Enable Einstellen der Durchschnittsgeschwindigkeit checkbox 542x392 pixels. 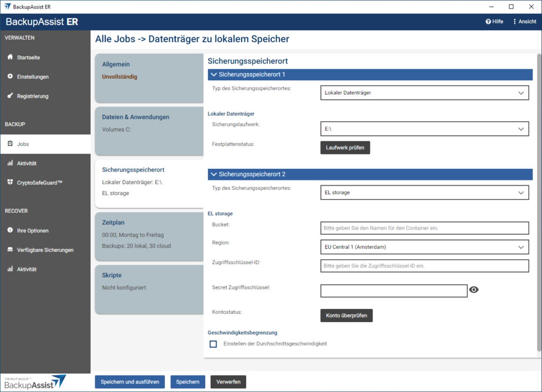pos(213,344)
